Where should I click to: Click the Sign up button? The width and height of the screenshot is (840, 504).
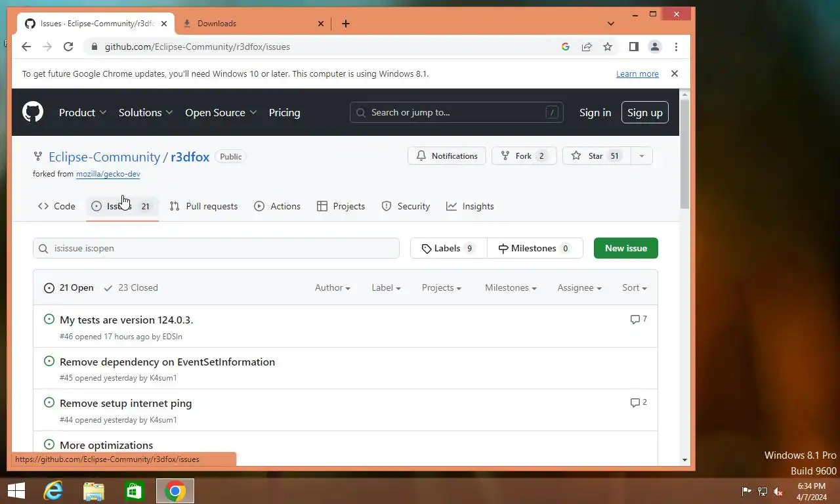pos(645,112)
